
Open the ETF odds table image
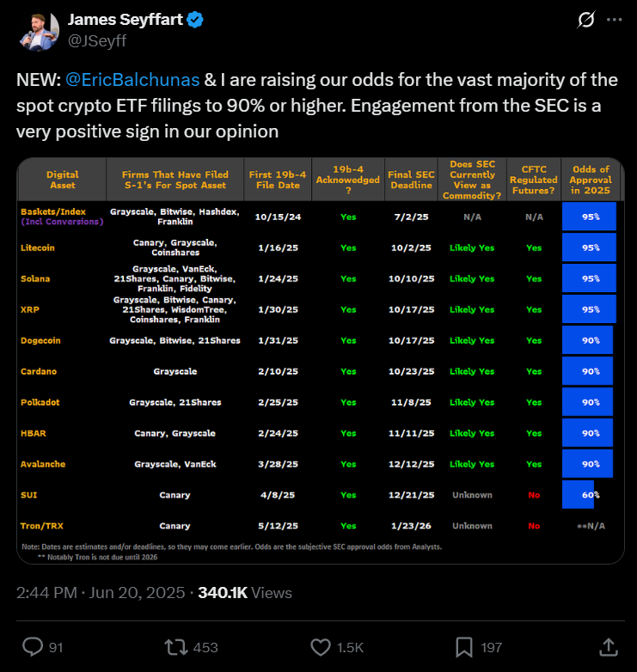[320, 361]
